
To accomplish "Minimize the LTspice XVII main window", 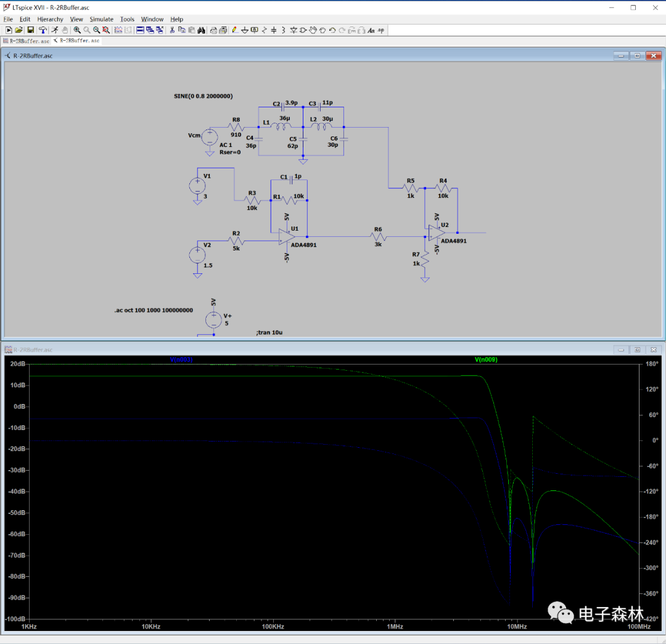I will (x=612, y=7).
